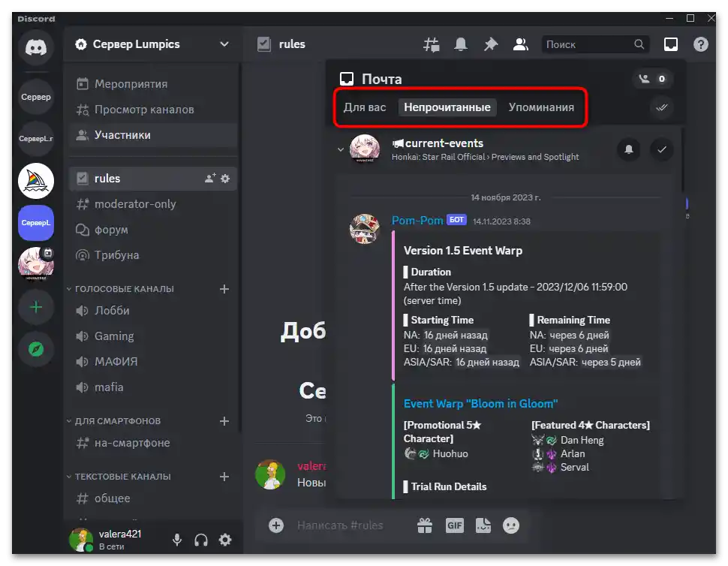The height and width of the screenshot is (566, 728).
Task: Open the Help question mark icon
Action: click(x=701, y=44)
